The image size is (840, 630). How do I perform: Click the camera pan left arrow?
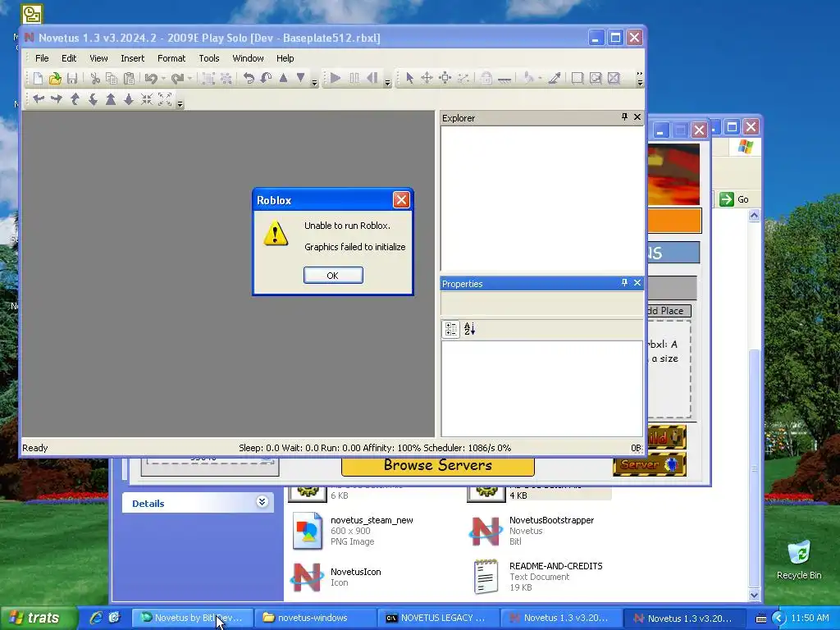(39, 99)
